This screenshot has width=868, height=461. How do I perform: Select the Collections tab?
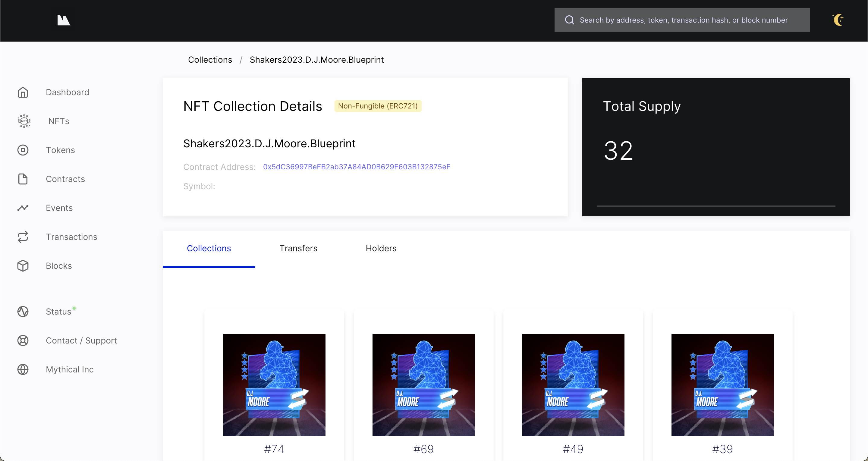point(209,248)
